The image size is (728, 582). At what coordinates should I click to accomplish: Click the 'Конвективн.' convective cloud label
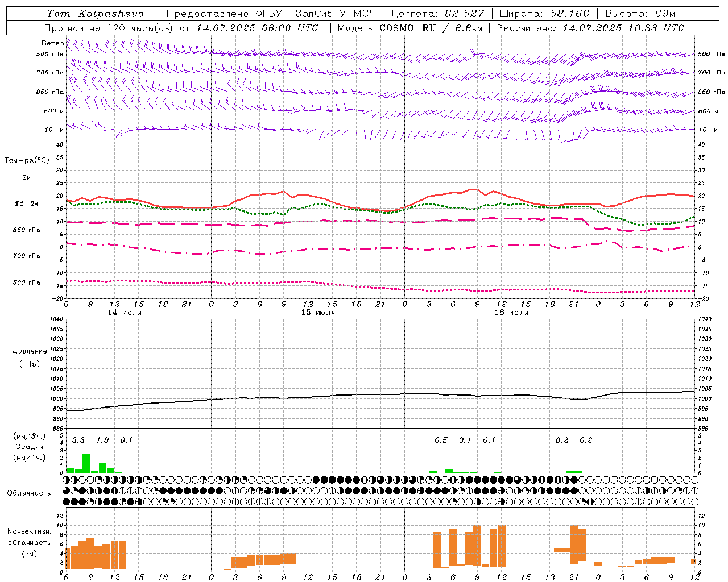29,531
